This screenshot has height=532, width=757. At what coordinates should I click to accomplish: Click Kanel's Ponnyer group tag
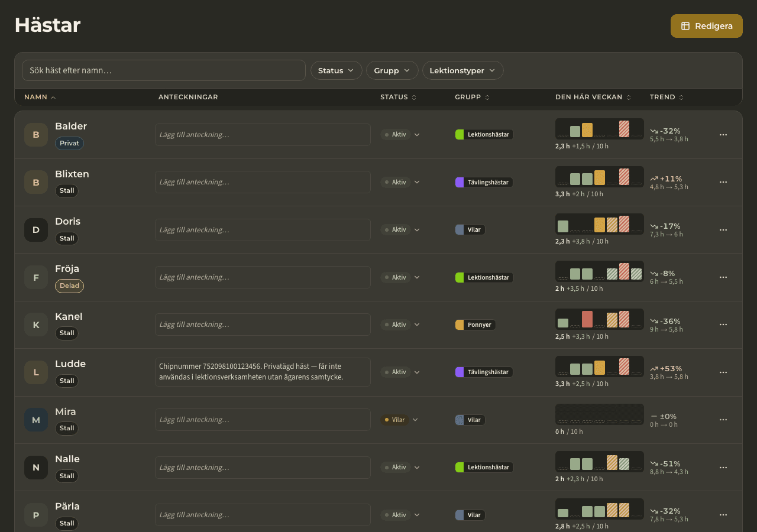pyautogui.click(x=475, y=325)
